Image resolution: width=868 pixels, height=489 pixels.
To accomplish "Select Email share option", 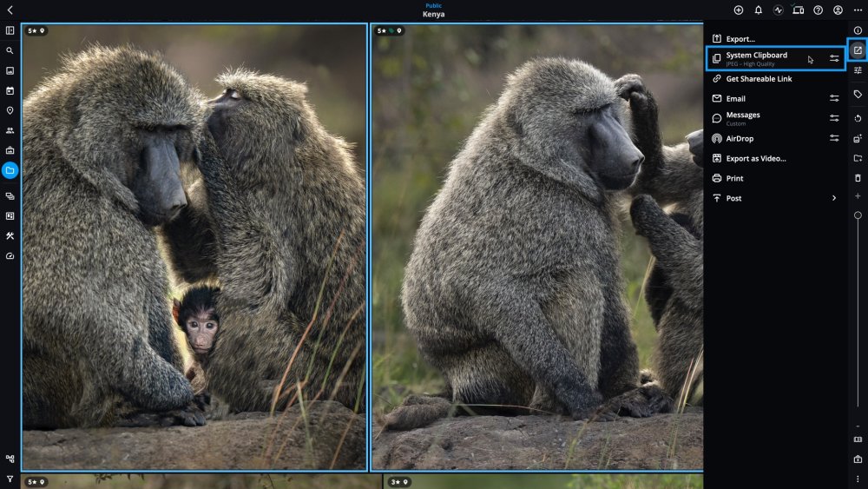I will pyautogui.click(x=775, y=98).
